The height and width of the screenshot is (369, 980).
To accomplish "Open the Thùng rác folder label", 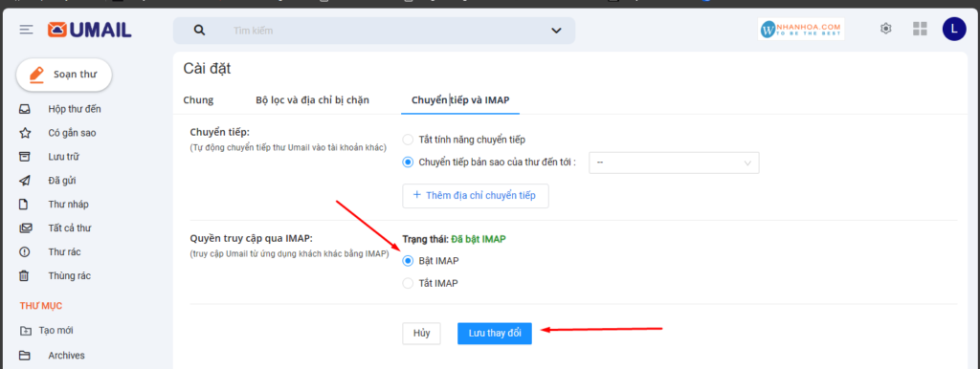I will [x=70, y=275].
